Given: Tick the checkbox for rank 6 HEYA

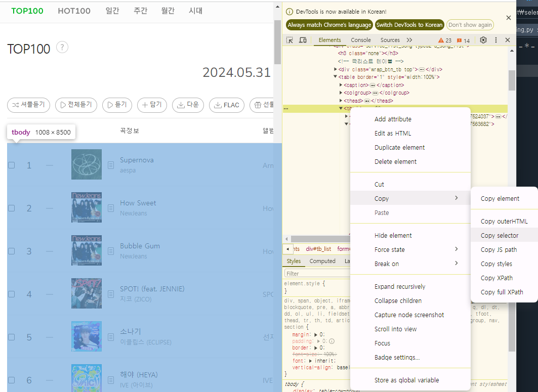Looking at the screenshot, I should 11,380.
